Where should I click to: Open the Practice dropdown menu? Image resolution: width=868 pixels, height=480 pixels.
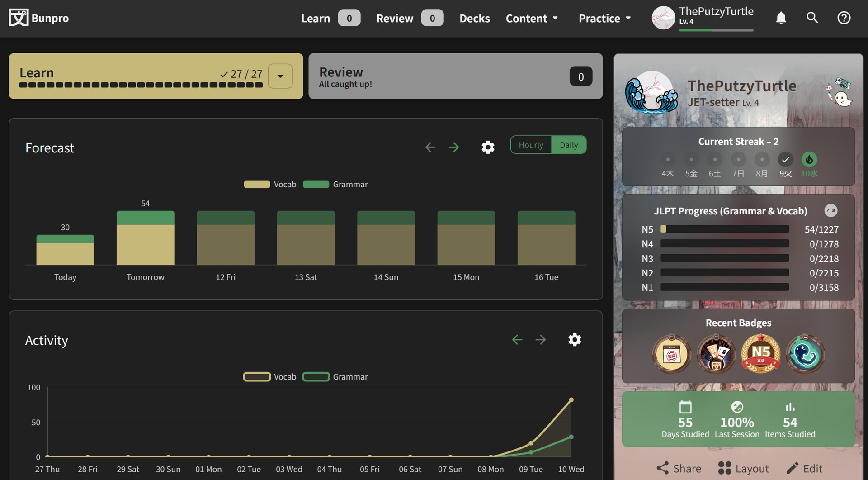pos(605,18)
